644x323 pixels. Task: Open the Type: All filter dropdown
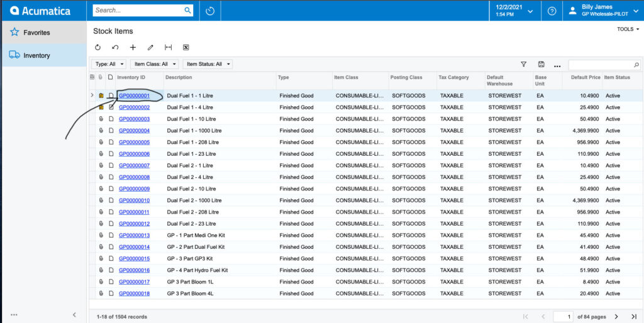[109, 64]
